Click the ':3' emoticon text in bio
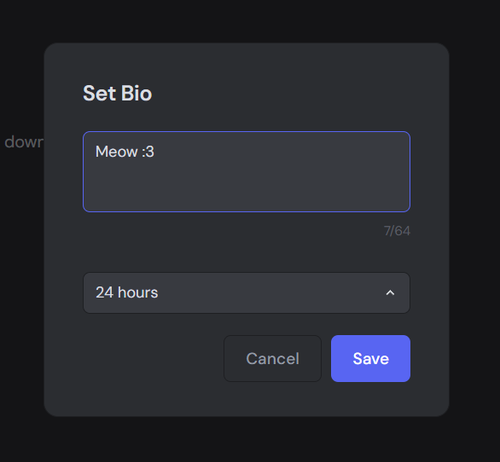 pos(148,152)
